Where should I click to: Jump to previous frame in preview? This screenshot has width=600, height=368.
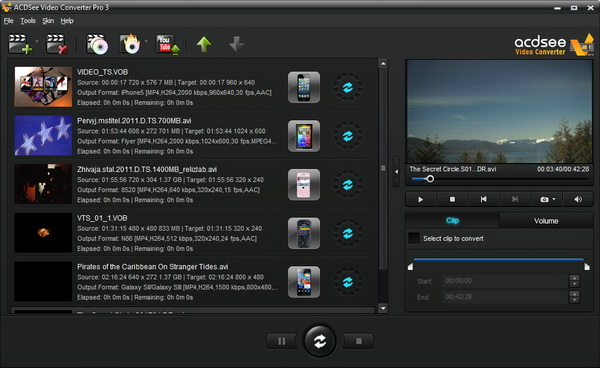tap(484, 199)
